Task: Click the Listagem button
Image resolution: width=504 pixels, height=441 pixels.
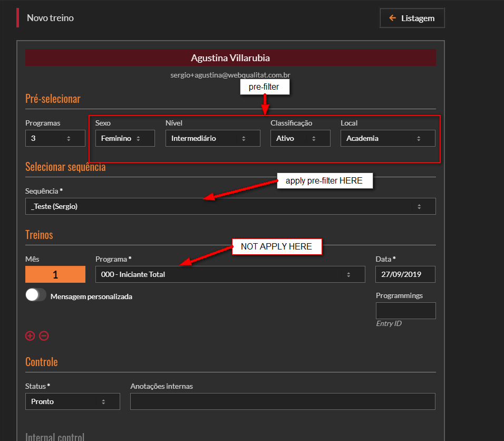Action: [x=412, y=18]
